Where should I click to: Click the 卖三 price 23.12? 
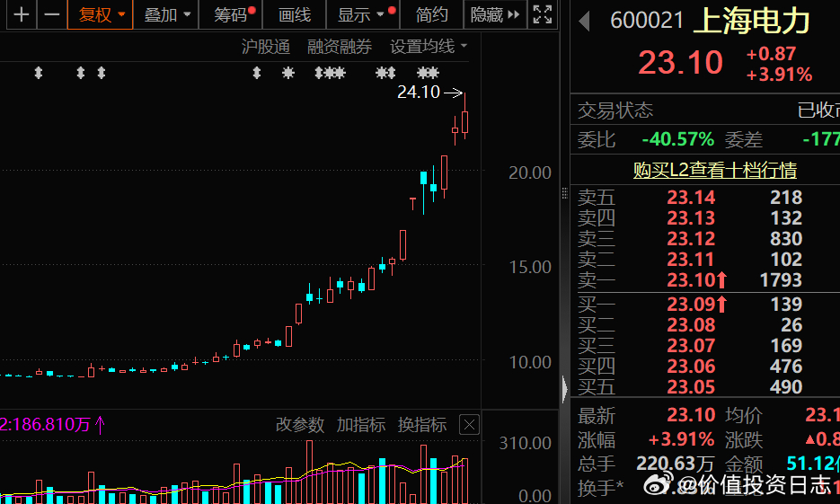[691, 239]
